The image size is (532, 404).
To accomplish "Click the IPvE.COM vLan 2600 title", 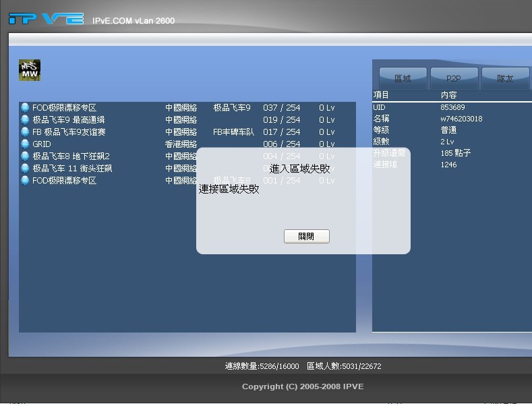I will coord(134,21).
